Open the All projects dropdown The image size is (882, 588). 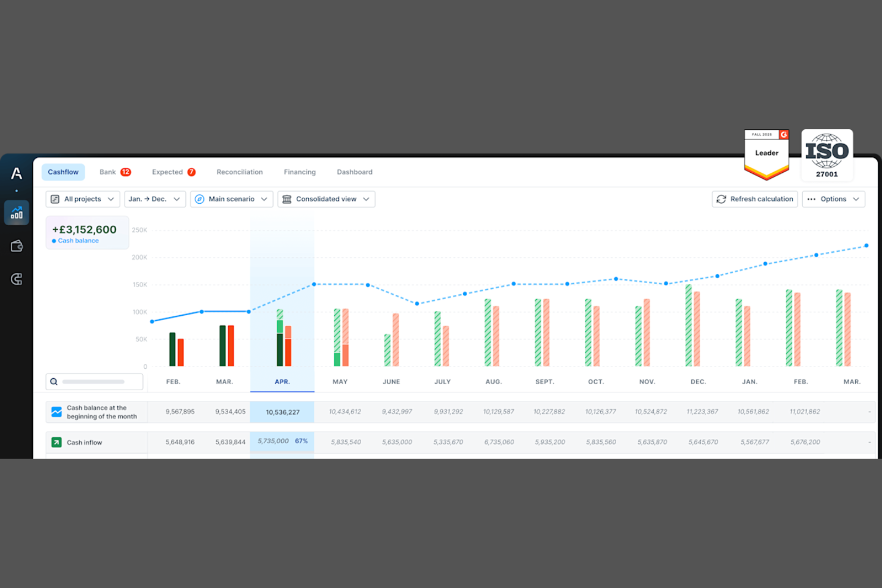click(x=83, y=199)
